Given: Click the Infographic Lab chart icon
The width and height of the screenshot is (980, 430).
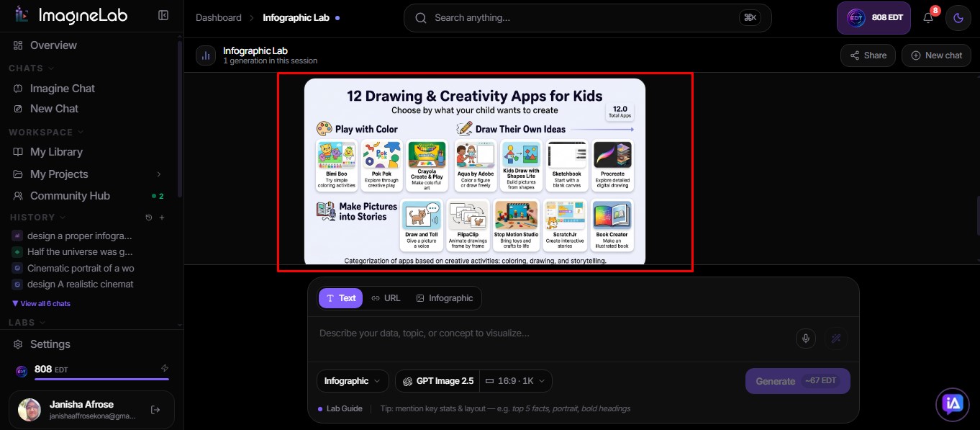Looking at the screenshot, I should coord(206,55).
